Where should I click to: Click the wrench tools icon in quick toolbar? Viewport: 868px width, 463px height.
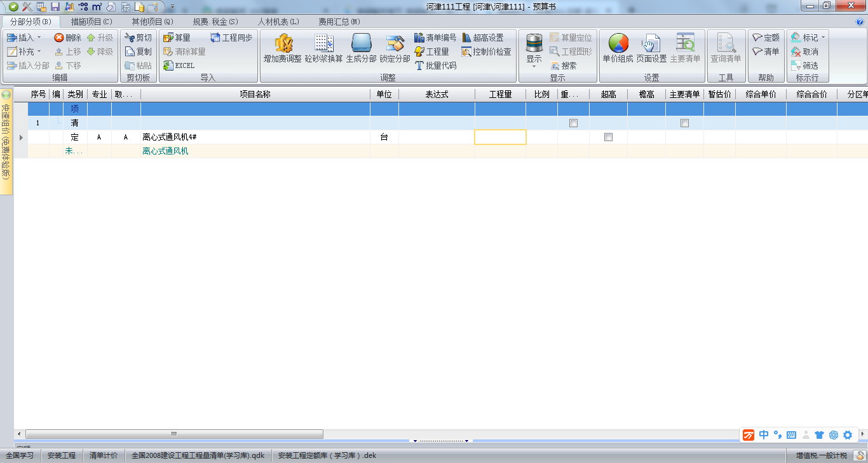click(x=27, y=6)
